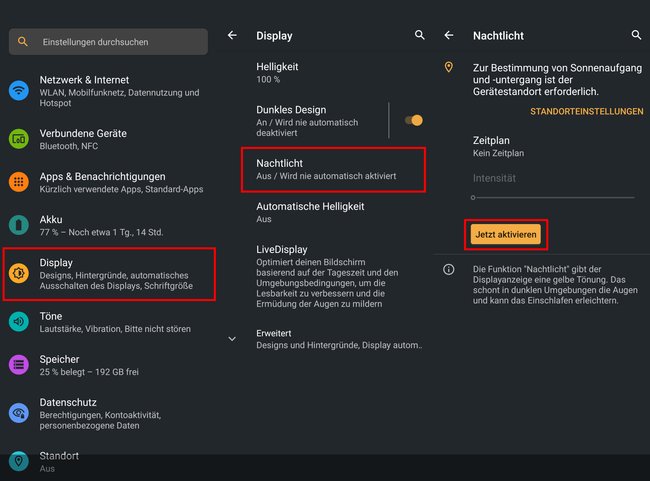This screenshot has width=650, height=481.
Task: Open Speicher settings entry
Action: 109,365
